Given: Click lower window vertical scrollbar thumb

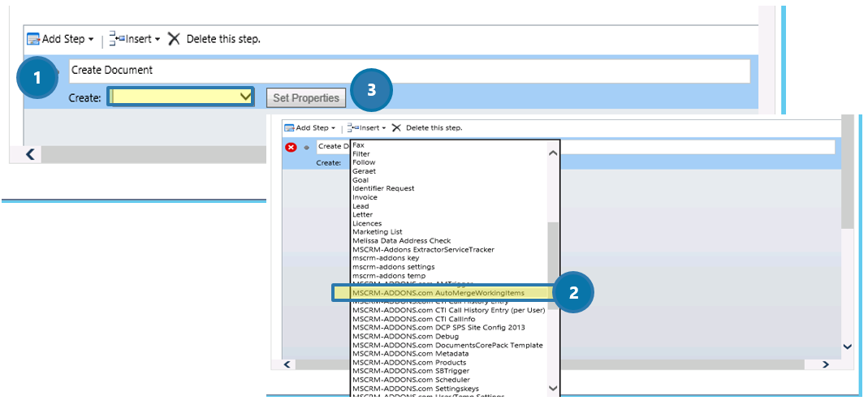Looking at the screenshot, I should tap(847, 172).
